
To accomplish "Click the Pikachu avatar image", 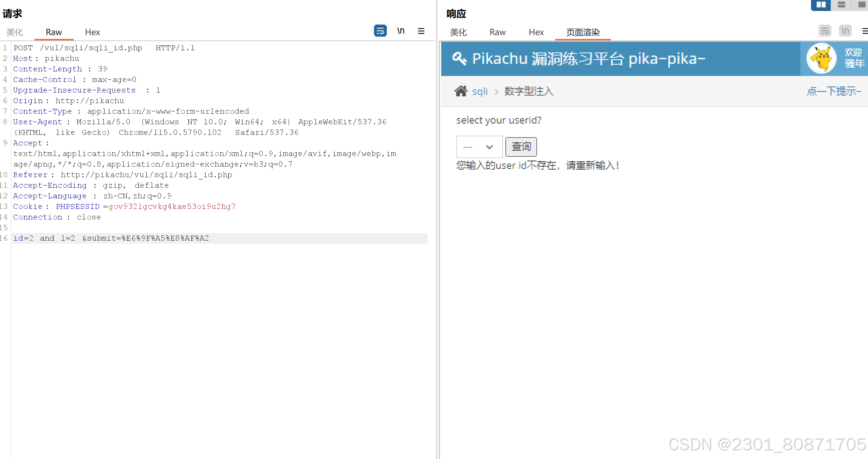I will tap(821, 59).
